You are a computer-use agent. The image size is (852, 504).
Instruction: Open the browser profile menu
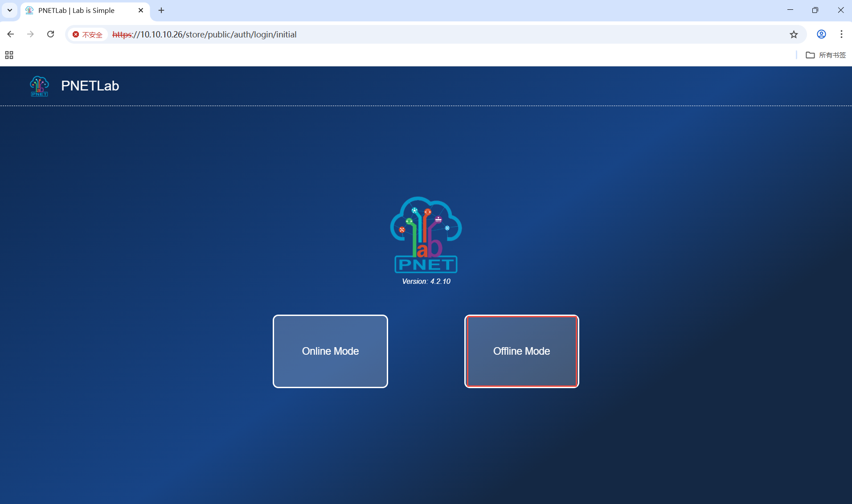[821, 34]
